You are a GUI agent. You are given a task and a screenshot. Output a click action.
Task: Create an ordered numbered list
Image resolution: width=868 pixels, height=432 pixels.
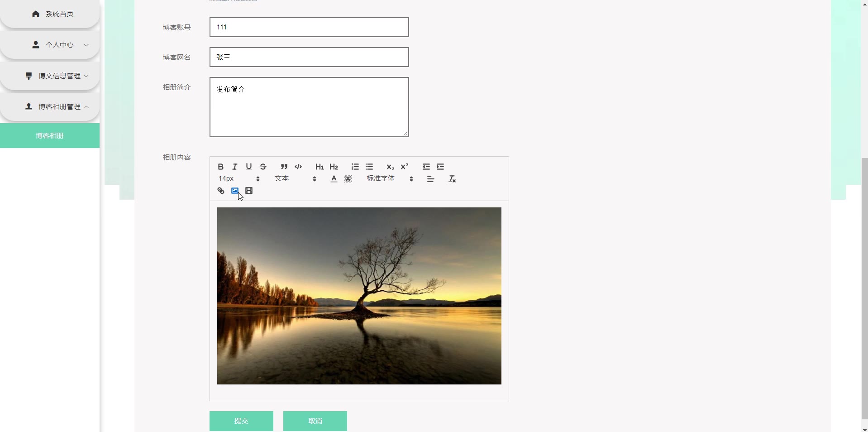tap(355, 167)
